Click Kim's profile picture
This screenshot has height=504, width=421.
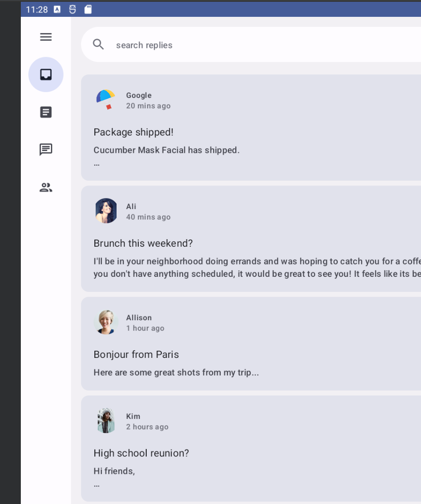point(106,421)
